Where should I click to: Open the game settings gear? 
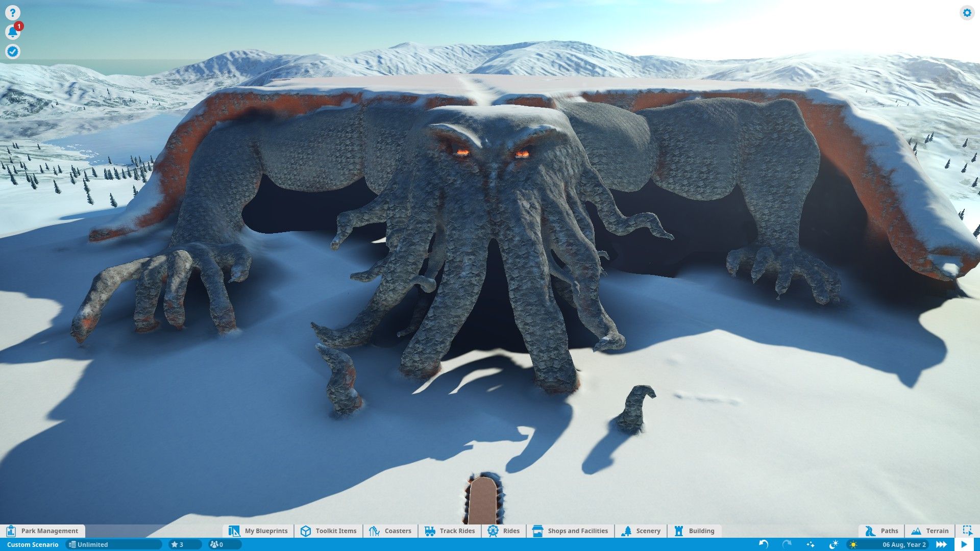[x=967, y=13]
